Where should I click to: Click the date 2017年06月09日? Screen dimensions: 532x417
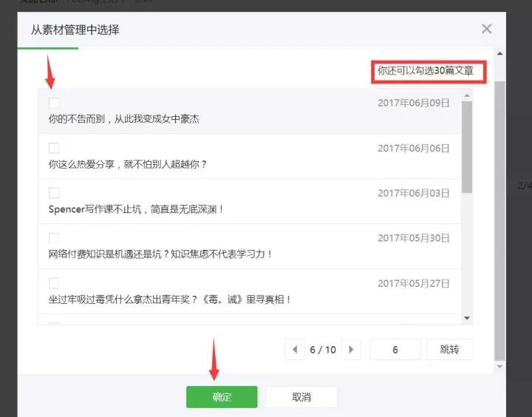(x=414, y=103)
